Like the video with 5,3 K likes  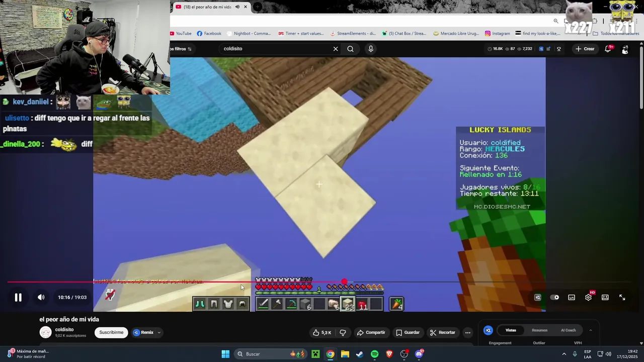click(x=322, y=332)
